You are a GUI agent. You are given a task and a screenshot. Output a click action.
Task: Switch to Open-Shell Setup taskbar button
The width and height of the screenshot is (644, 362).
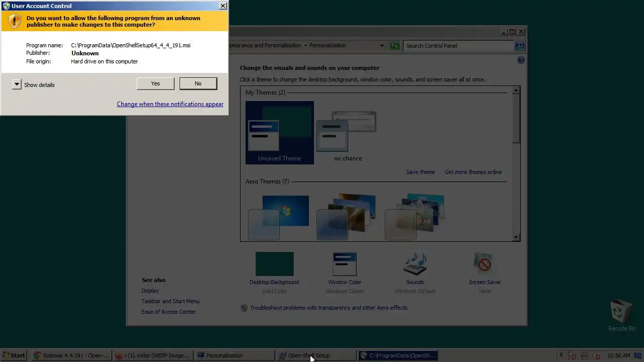315,355
